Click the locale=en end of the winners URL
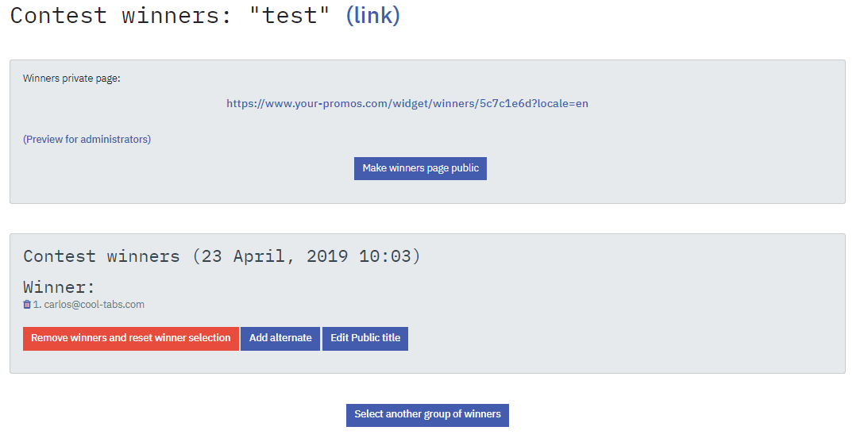 point(562,103)
